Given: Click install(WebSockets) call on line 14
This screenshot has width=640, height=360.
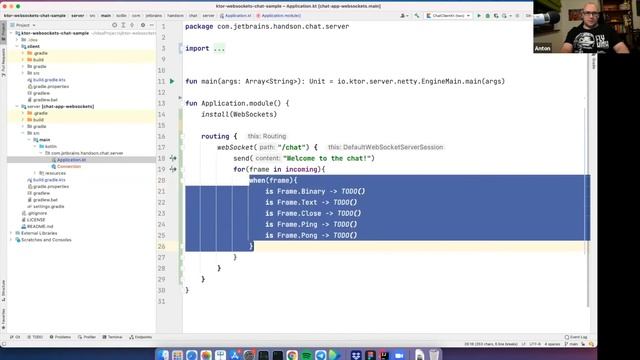Looking at the screenshot, I should click(x=239, y=115).
